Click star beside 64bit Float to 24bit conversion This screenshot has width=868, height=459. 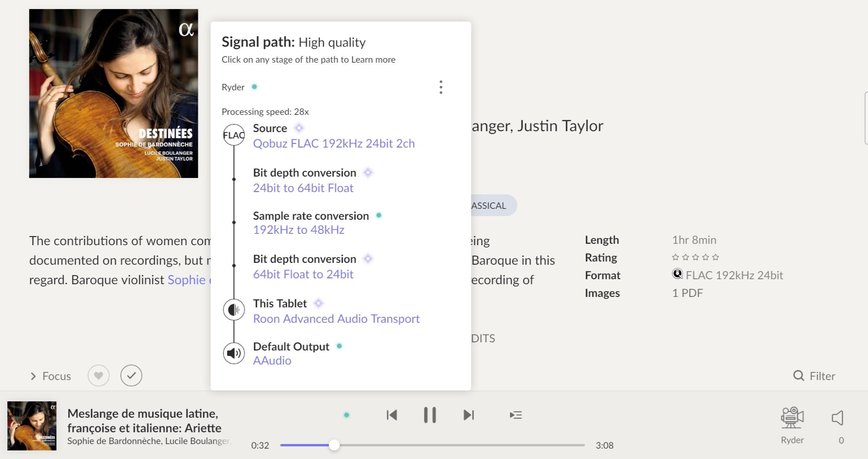click(x=368, y=259)
